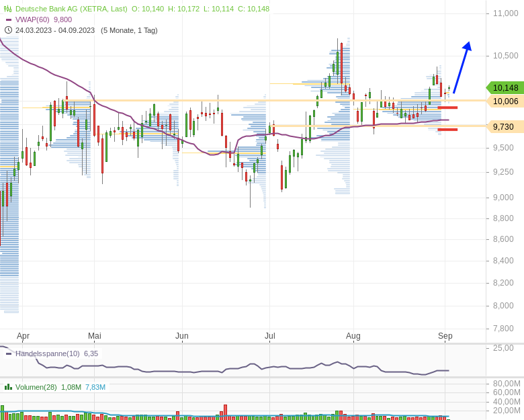The height and width of the screenshot is (420, 524).
Task: Click the VWAP value 9,800
Action: click(63, 19)
